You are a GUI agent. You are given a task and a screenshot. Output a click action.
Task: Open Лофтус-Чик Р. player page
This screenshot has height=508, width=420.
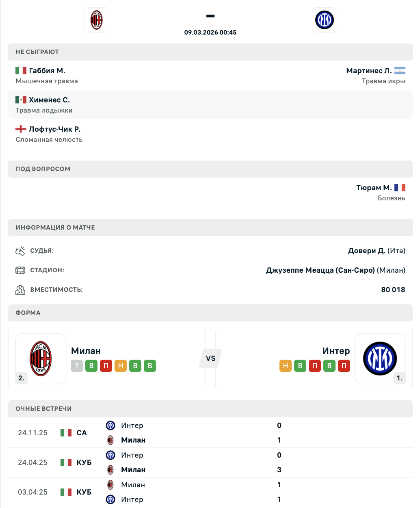click(x=54, y=129)
